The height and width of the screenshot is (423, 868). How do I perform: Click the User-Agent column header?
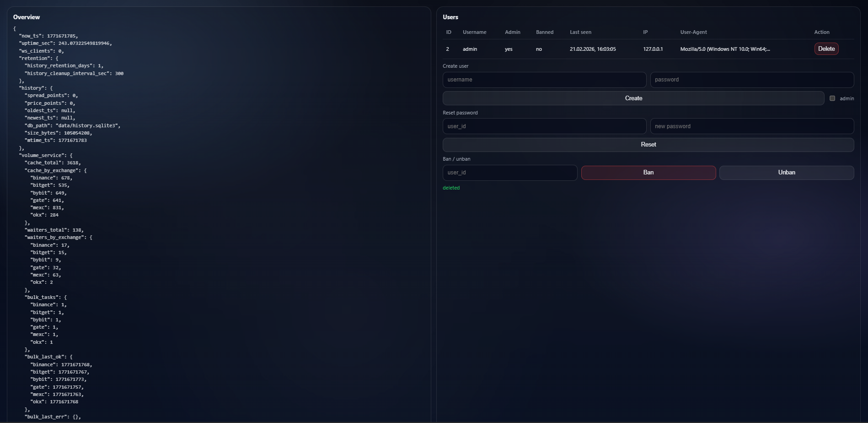[693, 32]
